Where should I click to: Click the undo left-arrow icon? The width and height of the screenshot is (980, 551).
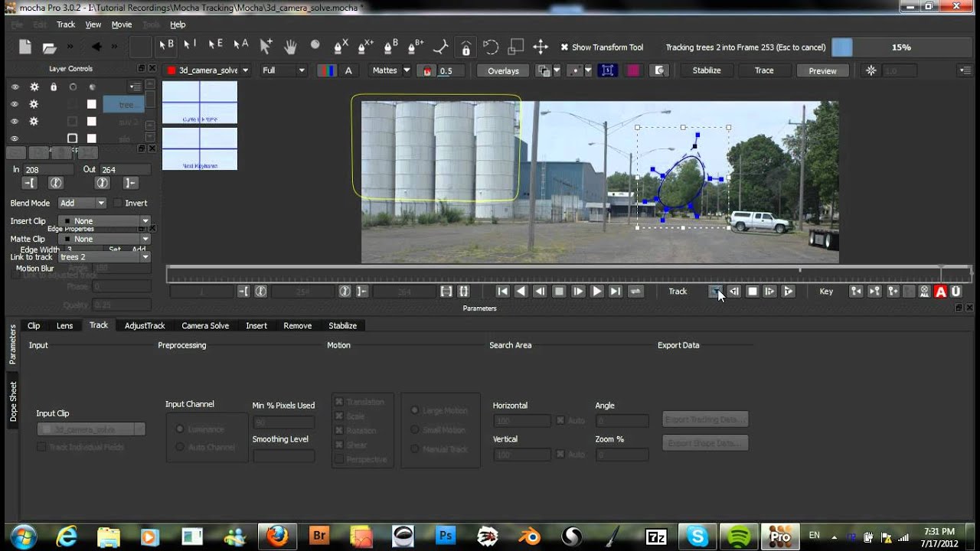coord(96,47)
